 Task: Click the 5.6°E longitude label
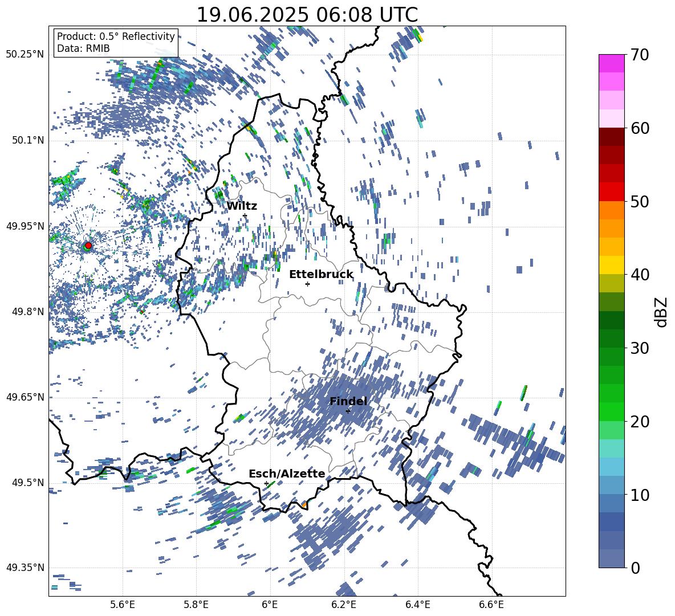(123, 605)
